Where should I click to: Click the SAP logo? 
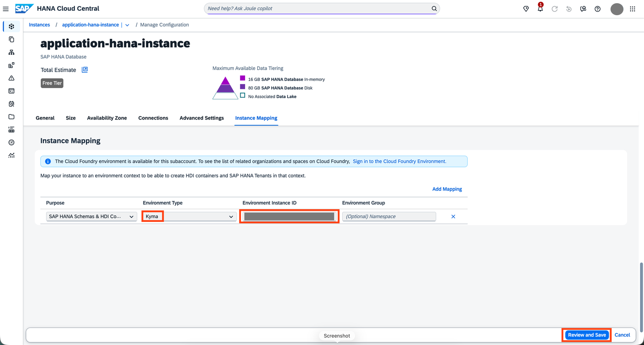(x=23, y=9)
